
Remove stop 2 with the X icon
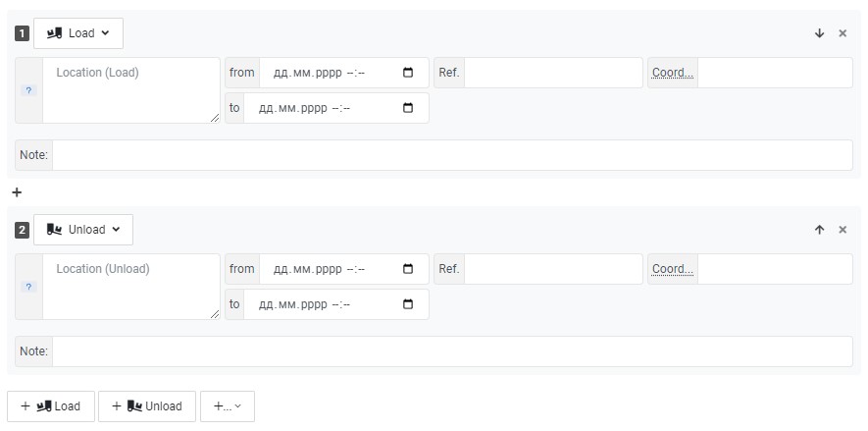coord(842,230)
